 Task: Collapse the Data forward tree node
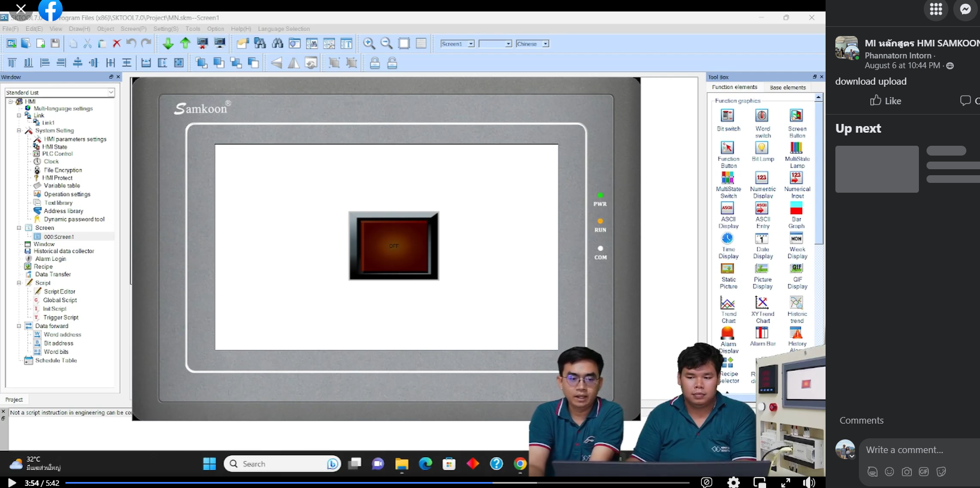tap(19, 326)
